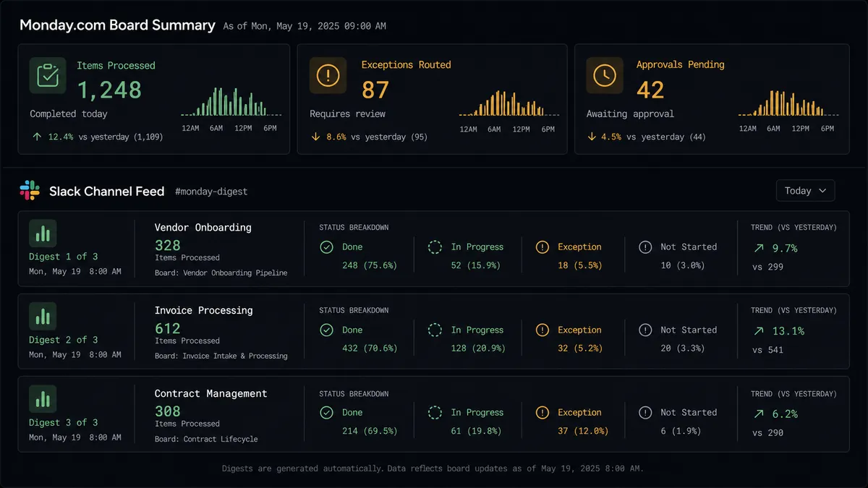Click the 18 (5.5%) Exception value
The height and width of the screenshot is (488, 868).
click(580, 265)
